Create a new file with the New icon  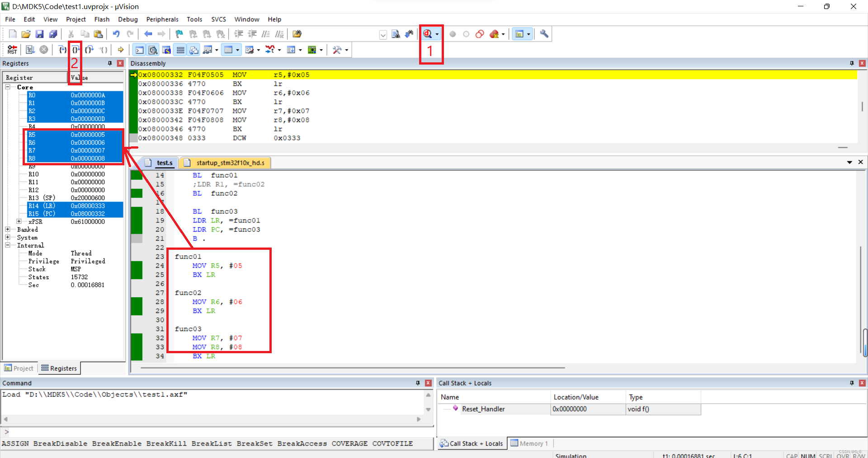13,34
